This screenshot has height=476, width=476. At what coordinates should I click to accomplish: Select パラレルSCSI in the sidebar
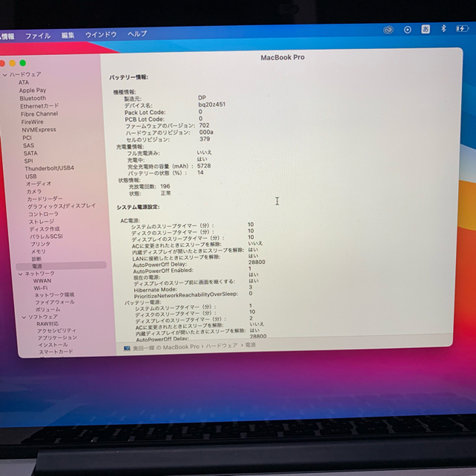click(46, 237)
